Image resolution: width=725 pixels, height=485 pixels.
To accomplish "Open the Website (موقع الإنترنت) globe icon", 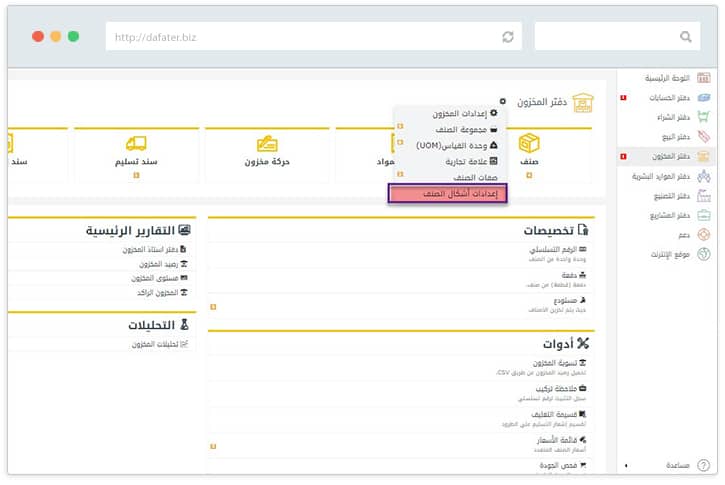I will [704, 254].
